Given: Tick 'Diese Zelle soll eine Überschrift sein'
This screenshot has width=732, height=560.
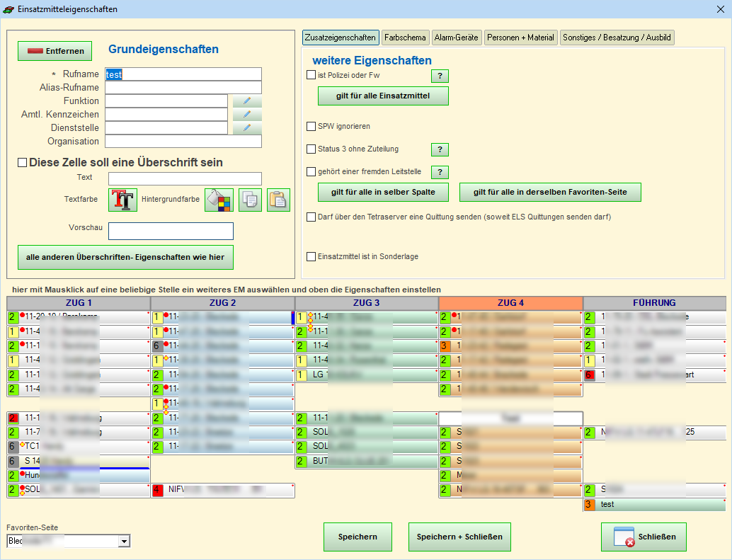Looking at the screenshot, I should [22, 163].
